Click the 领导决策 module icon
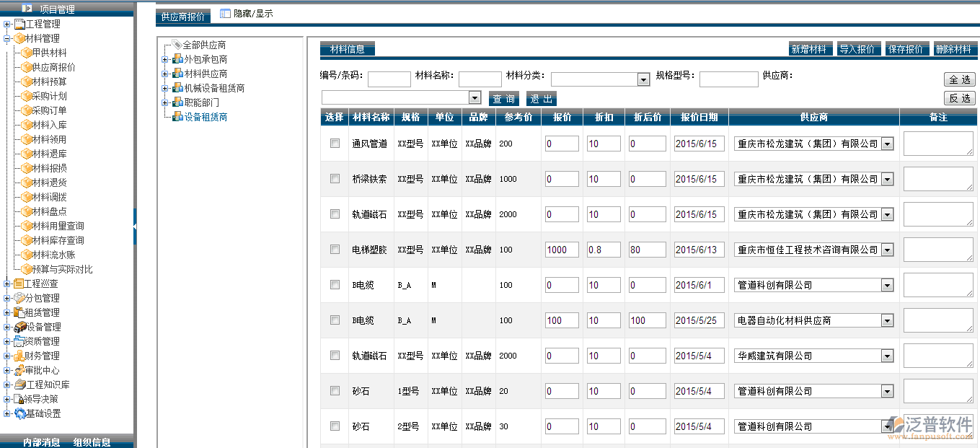This screenshot has width=980, height=448. click(x=19, y=399)
